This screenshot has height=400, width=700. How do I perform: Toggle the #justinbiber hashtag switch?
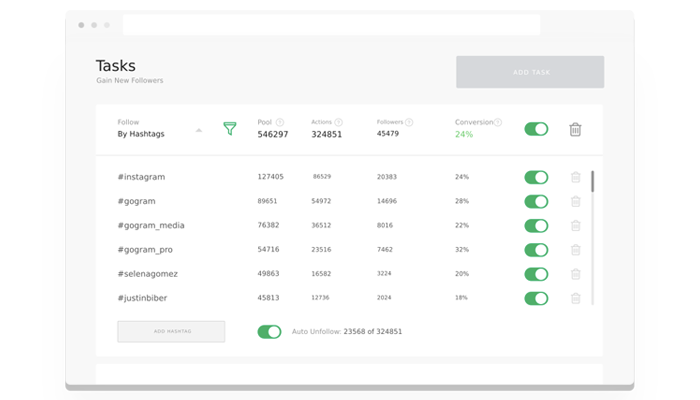click(536, 298)
